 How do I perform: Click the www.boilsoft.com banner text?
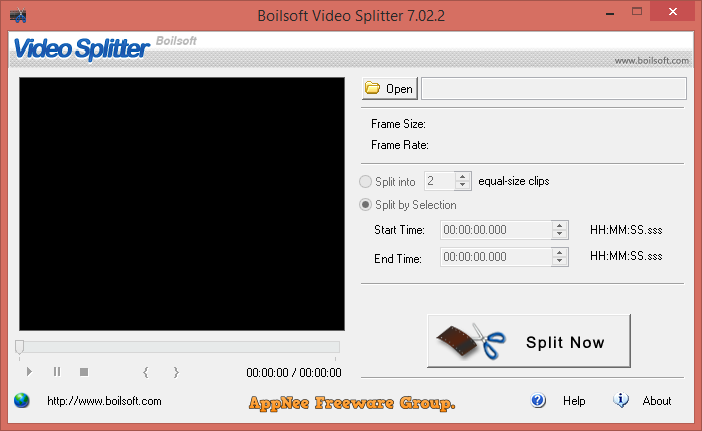[x=651, y=60]
